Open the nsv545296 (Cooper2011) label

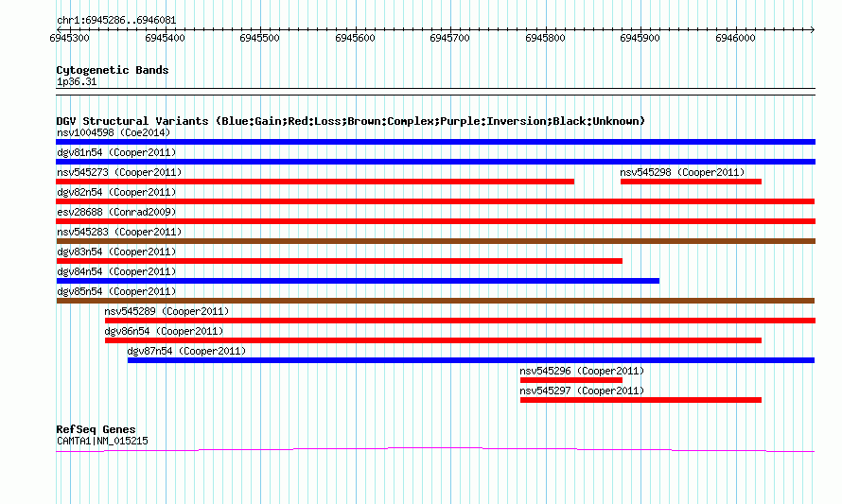(582, 371)
